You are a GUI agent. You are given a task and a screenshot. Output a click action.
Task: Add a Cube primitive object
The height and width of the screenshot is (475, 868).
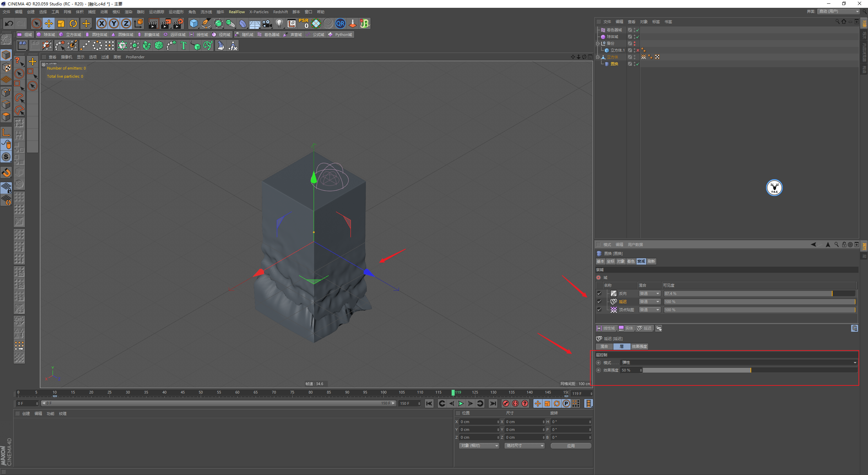194,23
